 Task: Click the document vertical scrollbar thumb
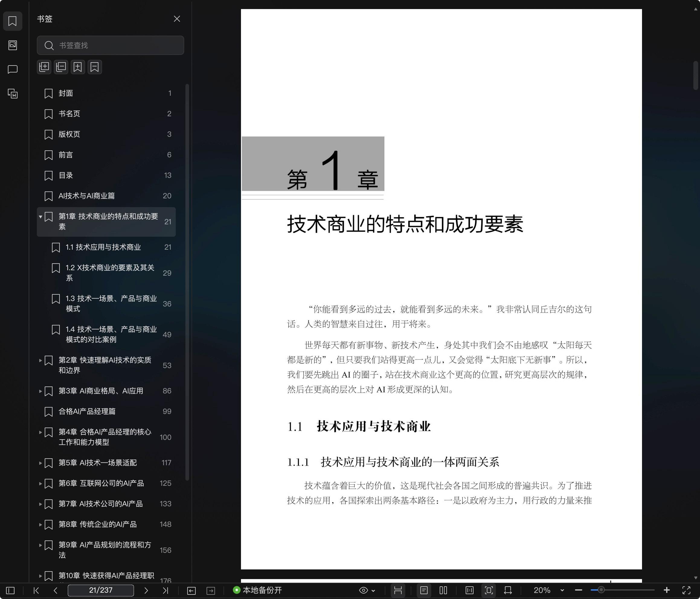coord(695,75)
